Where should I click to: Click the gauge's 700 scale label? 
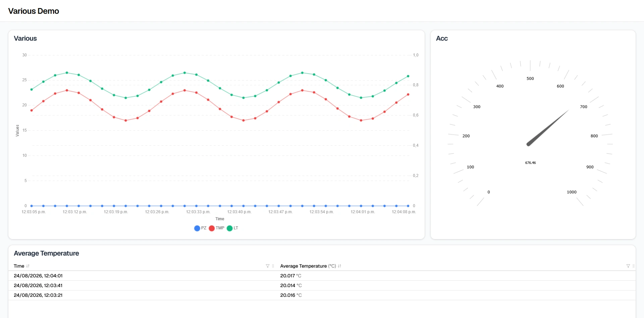click(584, 107)
